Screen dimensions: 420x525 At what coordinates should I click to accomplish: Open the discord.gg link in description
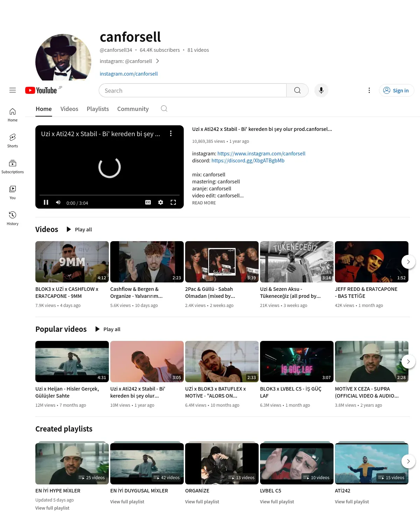click(248, 160)
